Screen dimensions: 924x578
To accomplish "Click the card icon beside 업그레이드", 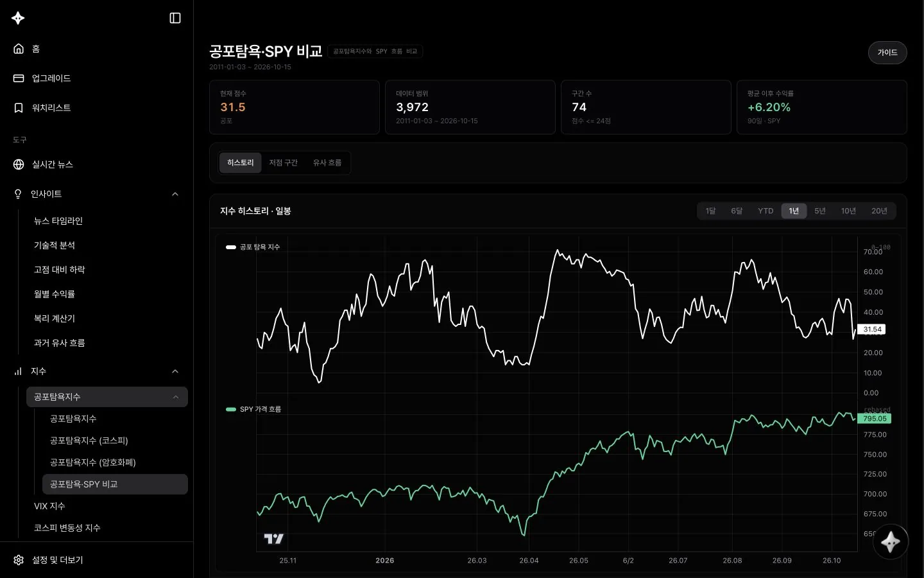I will pos(19,78).
